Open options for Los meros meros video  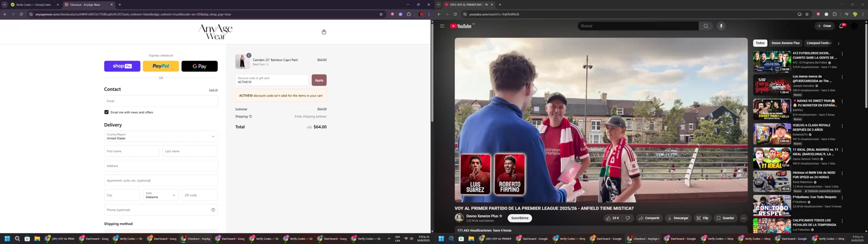[842, 77]
